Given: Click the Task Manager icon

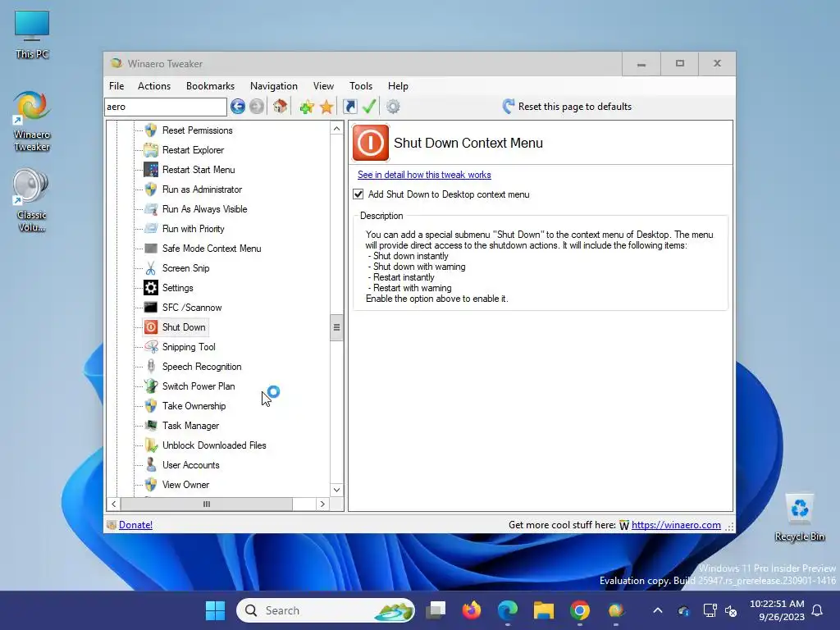Looking at the screenshot, I should [x=151, y=426].
